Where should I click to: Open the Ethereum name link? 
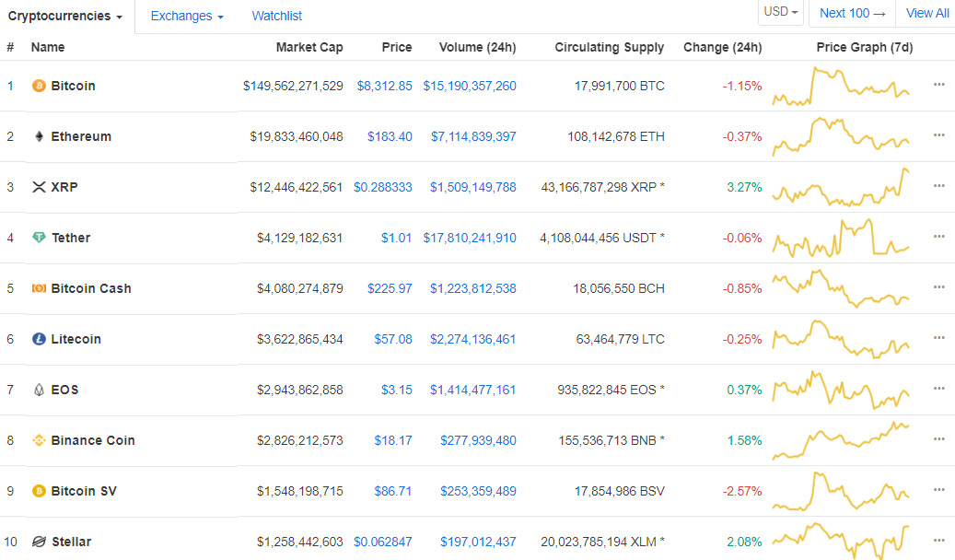click(81, 136)
